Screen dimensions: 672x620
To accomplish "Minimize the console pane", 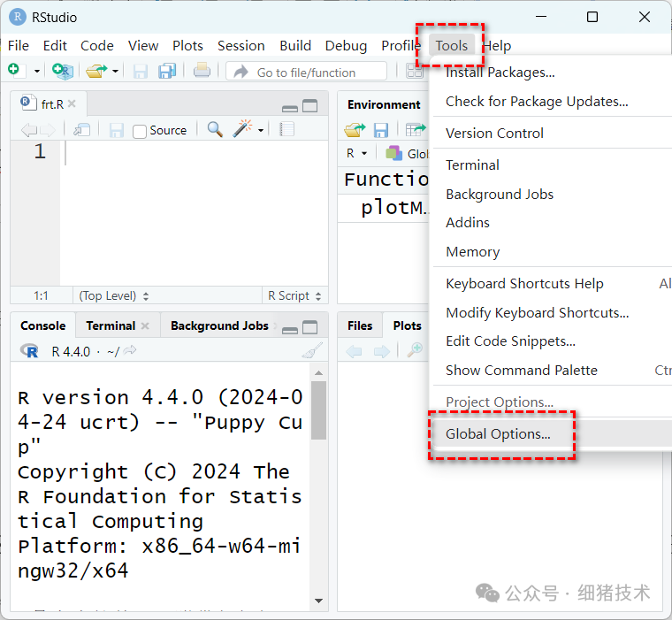I will click(x=290, y=329).
